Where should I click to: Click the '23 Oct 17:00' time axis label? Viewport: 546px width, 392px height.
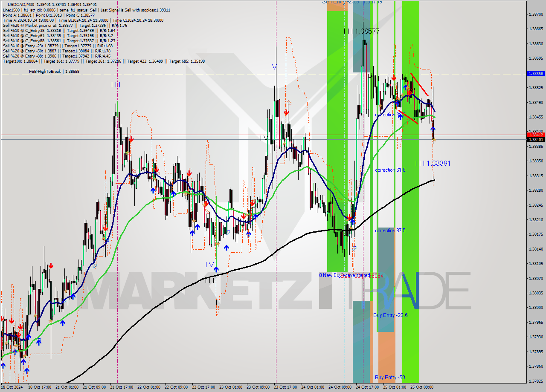[x=285, y=387]
